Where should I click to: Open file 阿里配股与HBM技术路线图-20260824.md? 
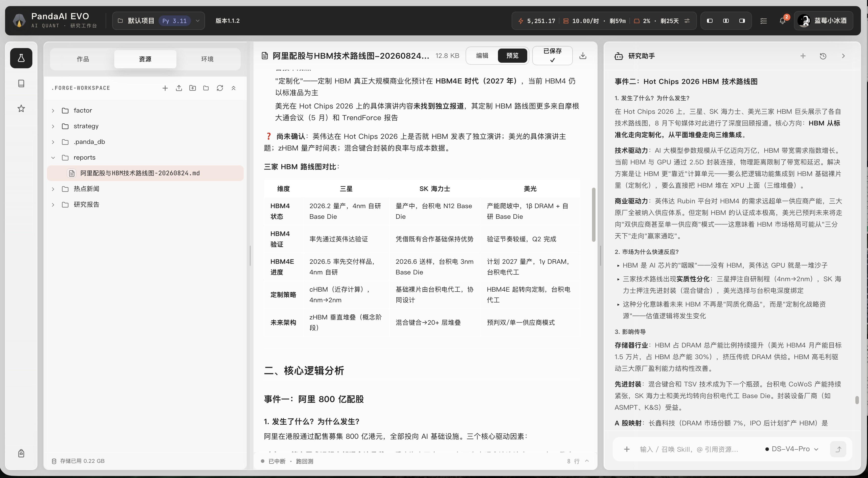tap(145, 173)
